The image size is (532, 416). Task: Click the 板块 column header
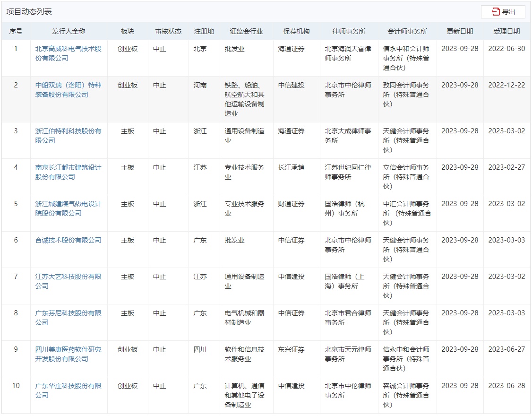(128, 31)
